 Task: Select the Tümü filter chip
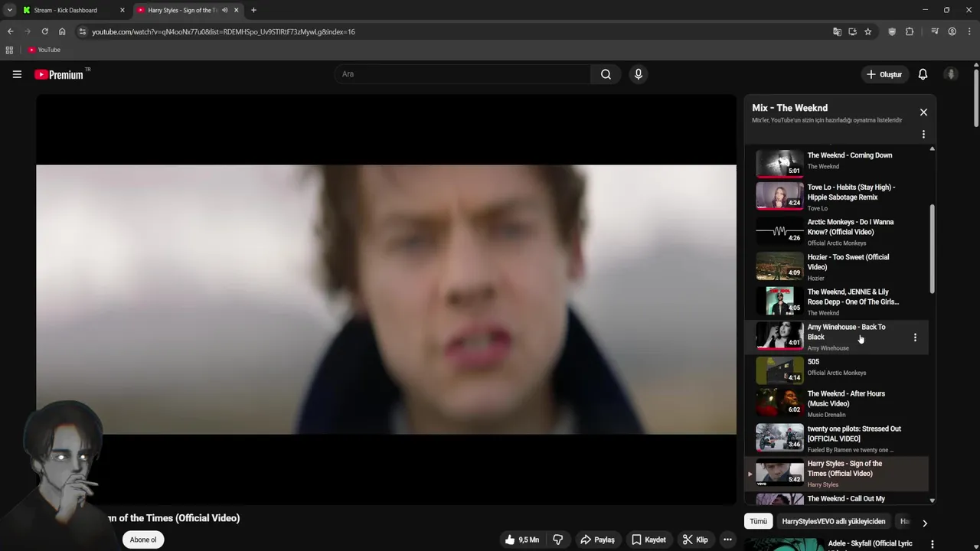click(758, 521)
